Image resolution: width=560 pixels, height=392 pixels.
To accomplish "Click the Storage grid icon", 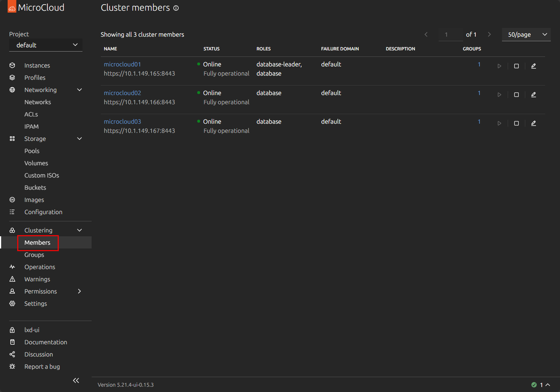I will point(12,139).
